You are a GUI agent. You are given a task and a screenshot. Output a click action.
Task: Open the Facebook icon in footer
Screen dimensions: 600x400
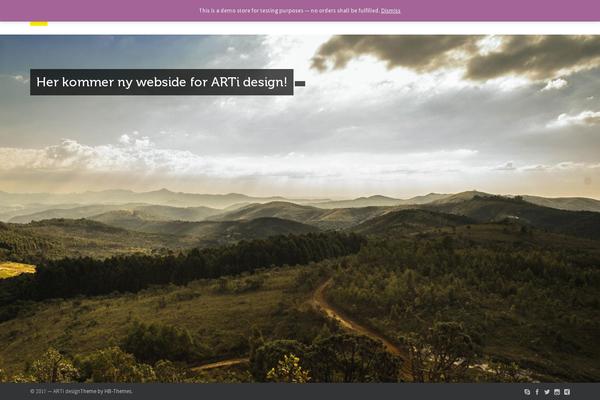click(x=537, y=392)
